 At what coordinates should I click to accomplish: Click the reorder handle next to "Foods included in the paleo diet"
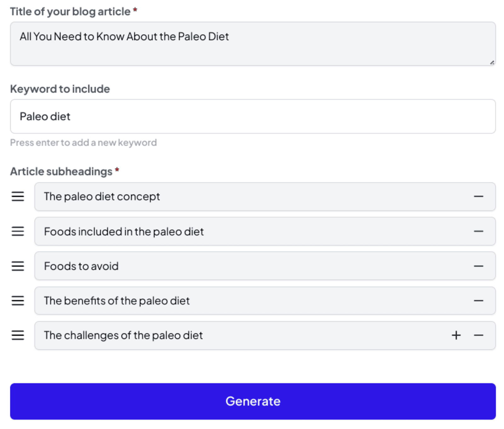click(18, 231)
